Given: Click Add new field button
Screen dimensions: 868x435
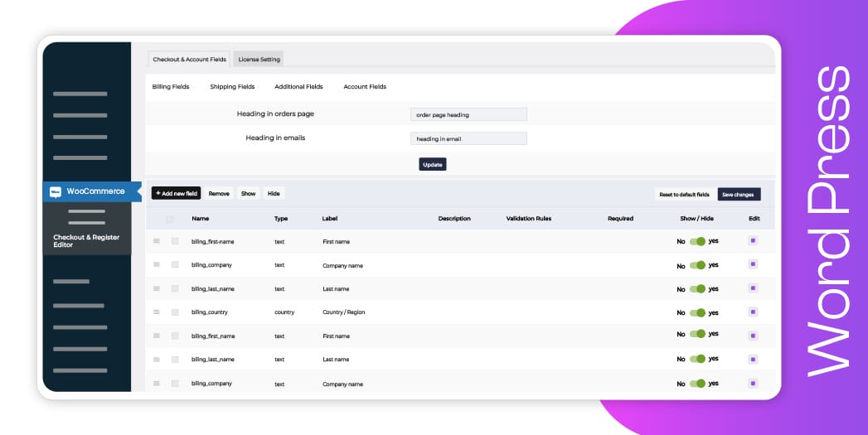Looking at the screenshot, I should [x=176, y=193].
